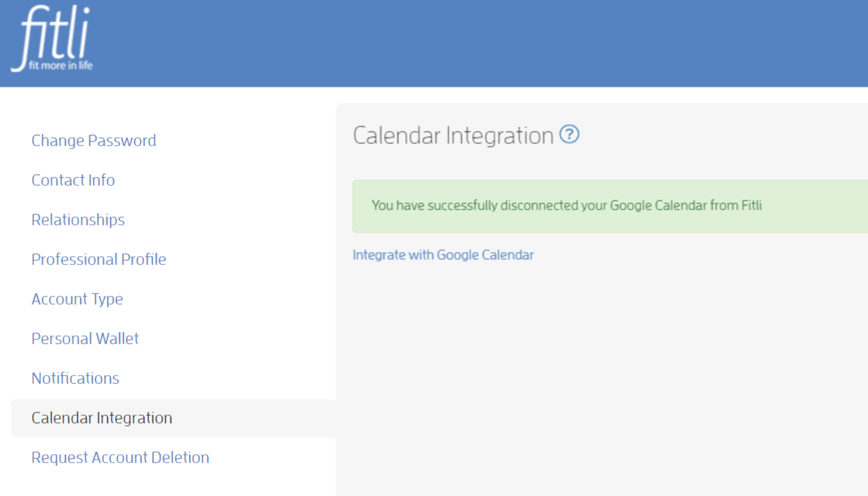Click the word 'Fitli' in the success message

pyautogui.click(x=751, y=205)
